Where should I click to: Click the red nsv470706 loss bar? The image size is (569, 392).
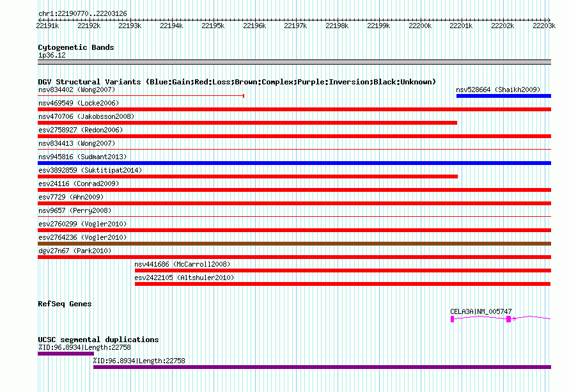pyautogui.click(x=247, y=123)
